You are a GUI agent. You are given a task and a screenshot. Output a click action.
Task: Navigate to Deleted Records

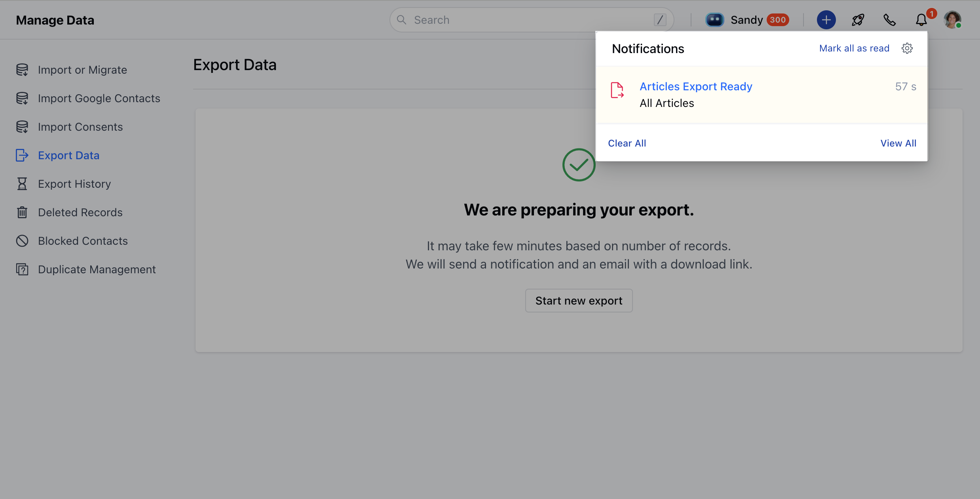click(80, 212)
